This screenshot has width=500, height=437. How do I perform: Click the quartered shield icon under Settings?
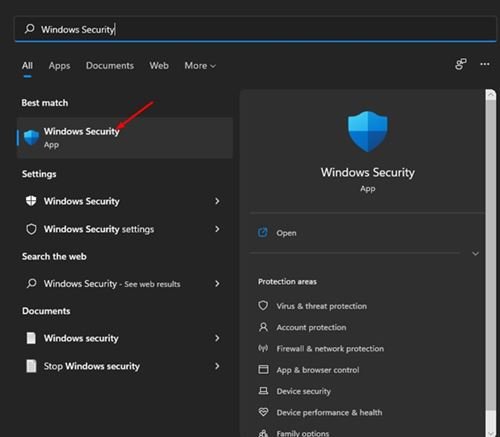tap(31, 201)
